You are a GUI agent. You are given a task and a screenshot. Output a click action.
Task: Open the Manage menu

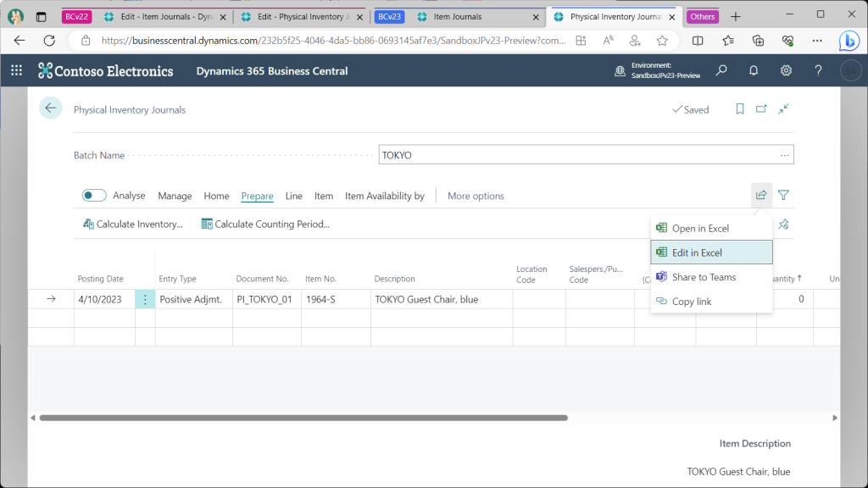tap(175, 196)
